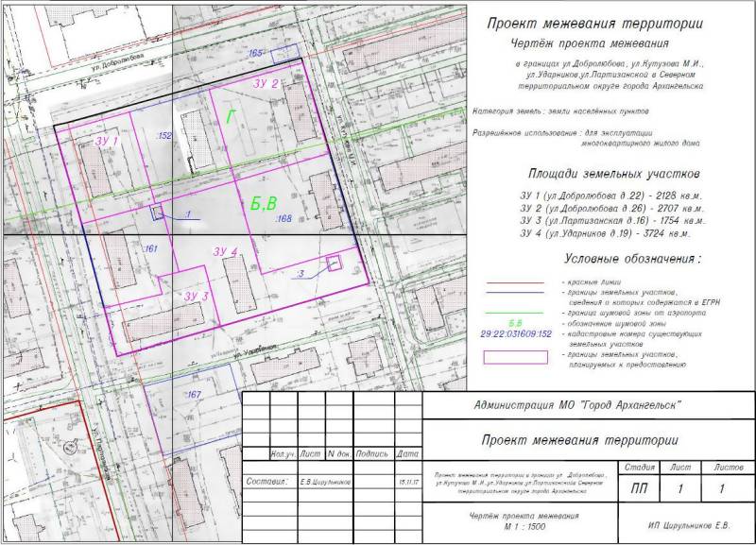Click 'Администрация МО Город Архангельск' title block cell
The image size is (756, 545).
click(579, 406)
